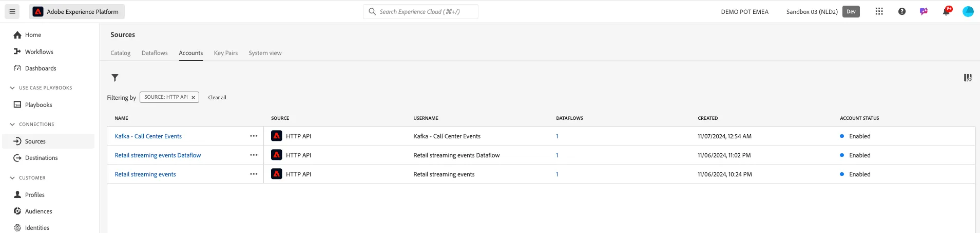This screenshot has width=980, height=233.
Task: Click dataflow count for Retail streaming events Dataflow
Action: coord(557,155)
